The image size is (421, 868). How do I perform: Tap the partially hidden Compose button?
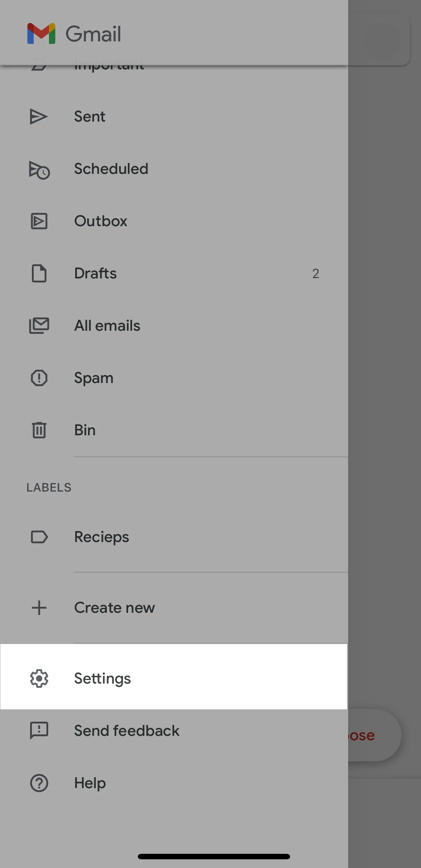point(374,735)
